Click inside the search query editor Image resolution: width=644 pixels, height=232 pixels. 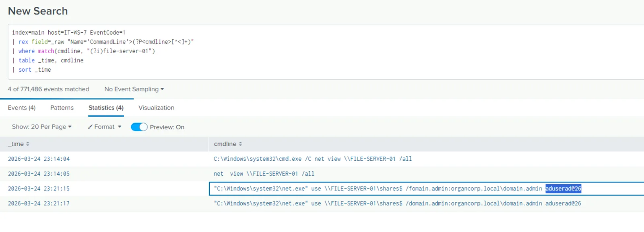click(326, 52)
